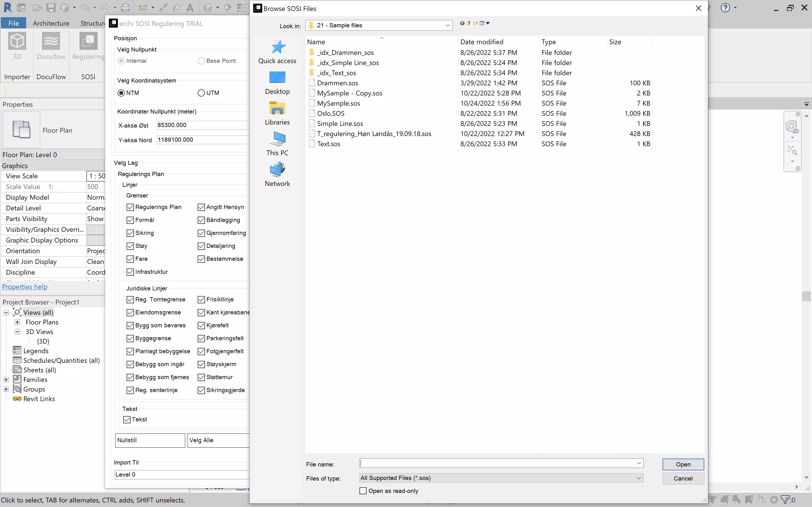Open the Architecture ribbon tab
The width and height of the screenshot is (812, 507).
pyautogui.click(x=51, y=23)
